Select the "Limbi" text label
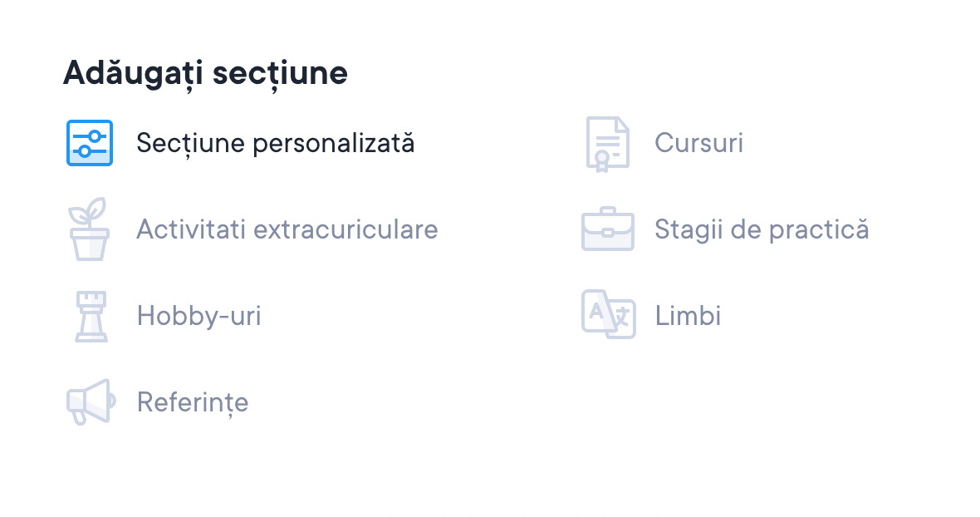Image resolution: width=980 pixels, height=517 pixels. point(688,316)
